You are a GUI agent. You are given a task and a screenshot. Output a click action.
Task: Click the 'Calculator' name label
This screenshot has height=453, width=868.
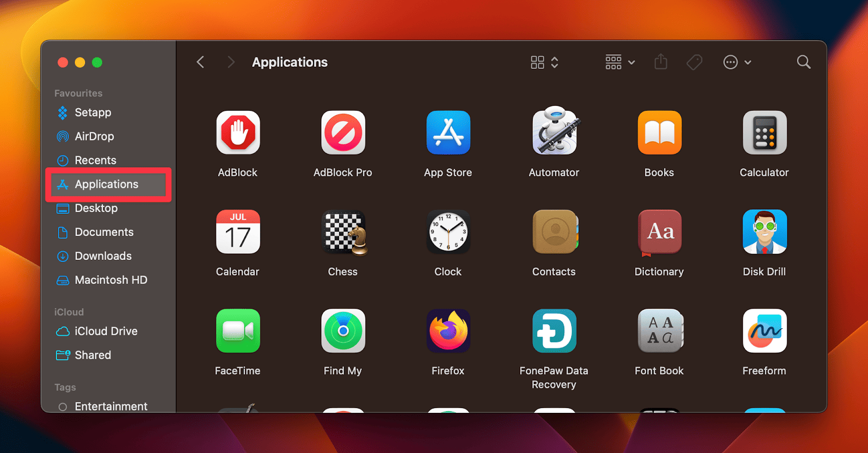pos(764,173)
